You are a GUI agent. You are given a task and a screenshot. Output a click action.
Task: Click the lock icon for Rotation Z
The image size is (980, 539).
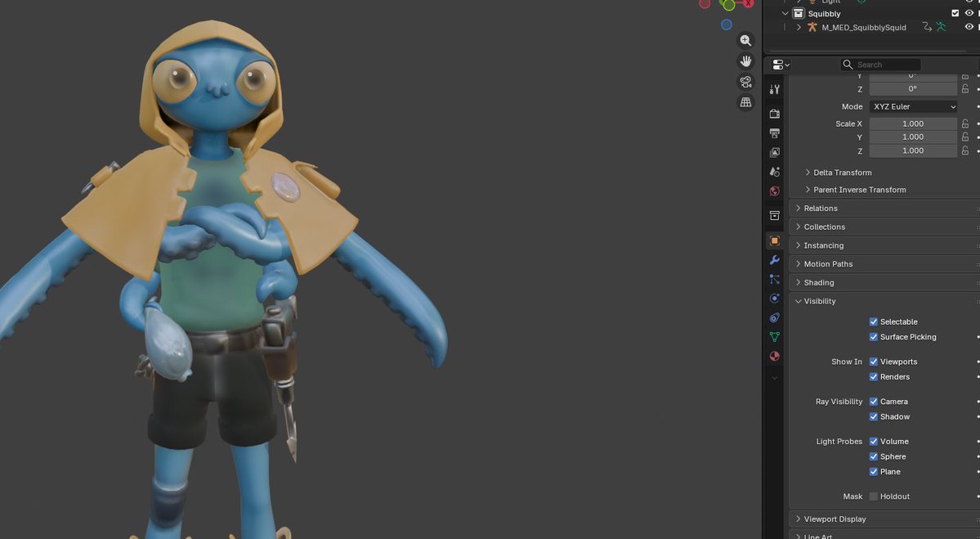965,89
